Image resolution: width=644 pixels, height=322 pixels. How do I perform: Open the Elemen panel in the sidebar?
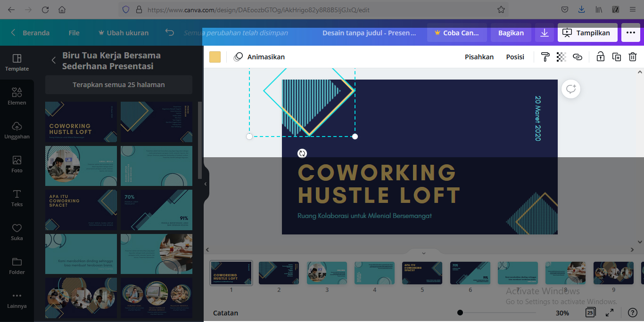pos(17,96)
